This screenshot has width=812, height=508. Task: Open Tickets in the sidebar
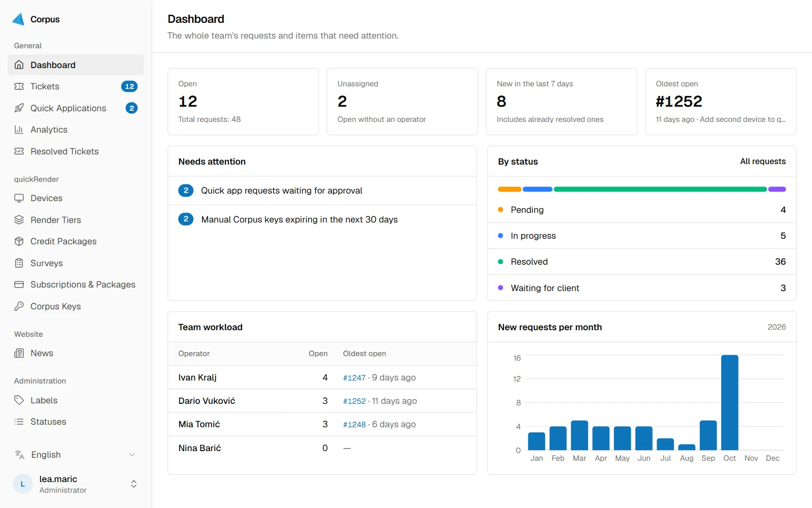tap(76, 86)
